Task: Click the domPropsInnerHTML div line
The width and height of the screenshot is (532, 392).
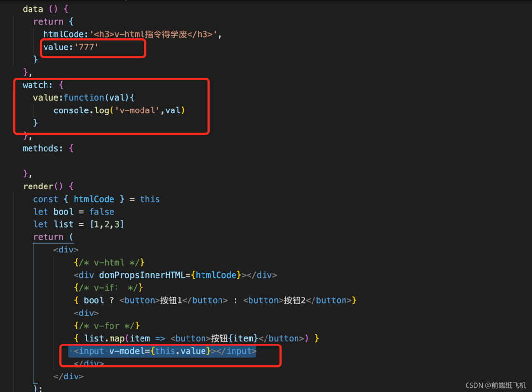Action: click(175, 275)
